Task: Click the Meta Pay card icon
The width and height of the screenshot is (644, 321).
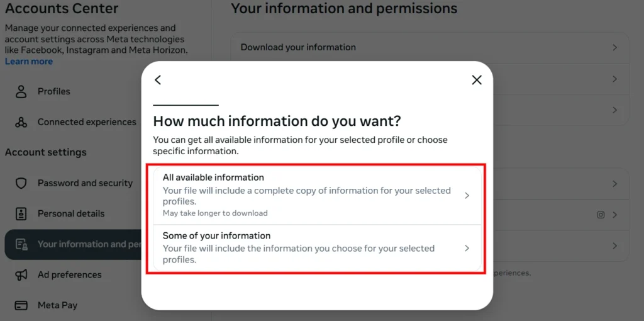Action: [21, 305]
